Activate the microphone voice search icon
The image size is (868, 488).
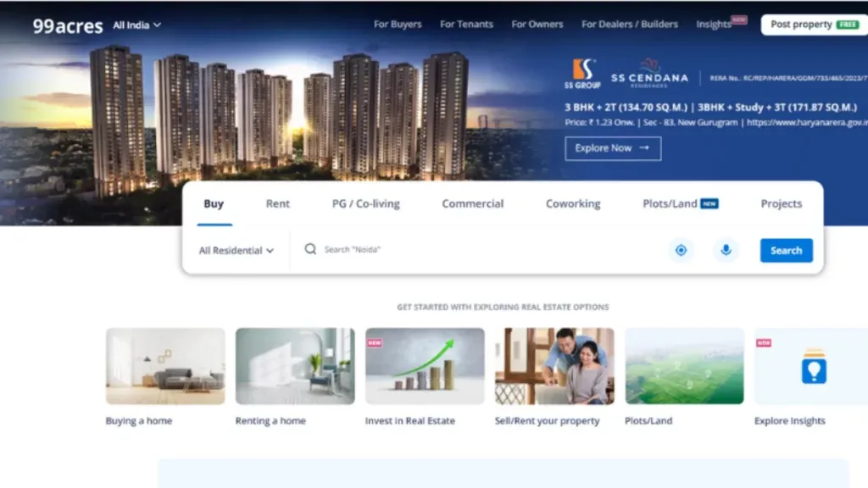[x=726, y=250]
